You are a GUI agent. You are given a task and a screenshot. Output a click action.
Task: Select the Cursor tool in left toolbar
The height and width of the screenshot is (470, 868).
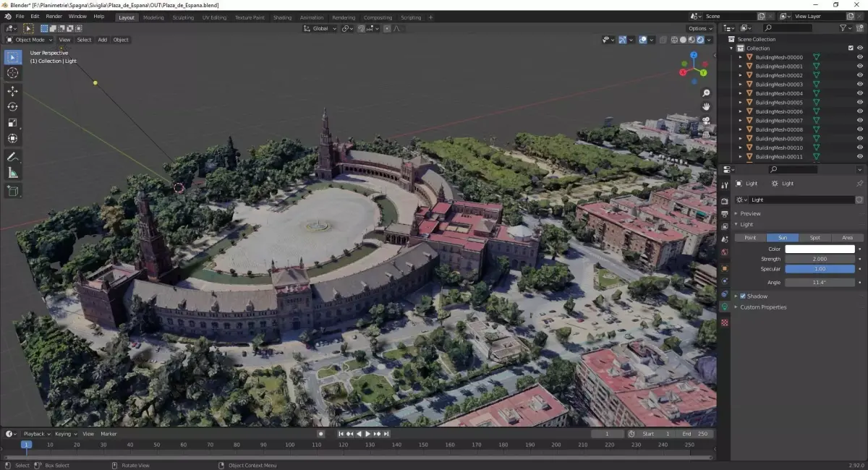(13, 73)
